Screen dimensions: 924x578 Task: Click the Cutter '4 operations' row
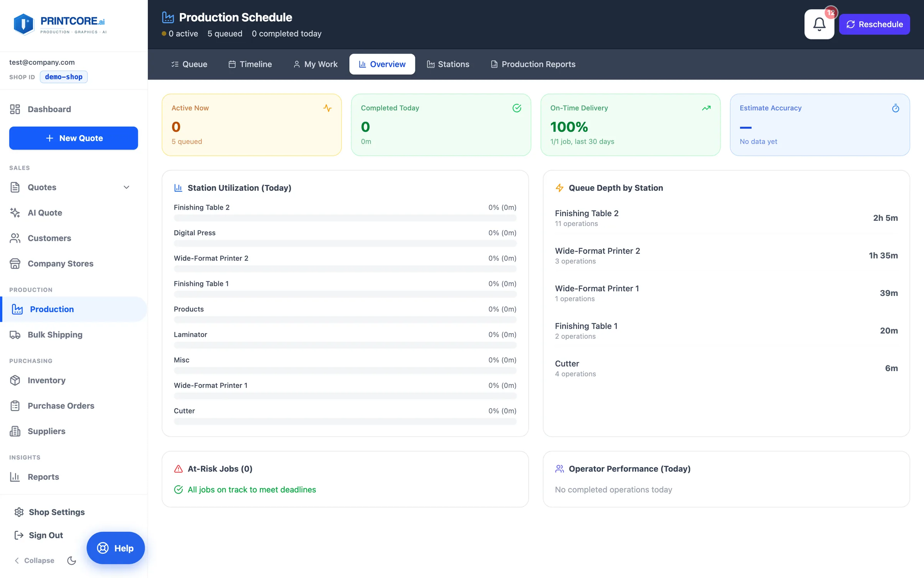726,368
